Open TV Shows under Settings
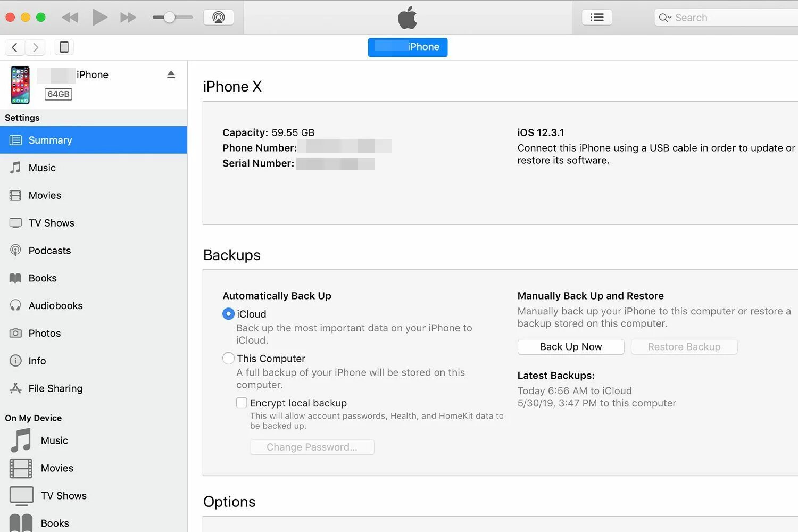The image size is (798, 532). 94,223
